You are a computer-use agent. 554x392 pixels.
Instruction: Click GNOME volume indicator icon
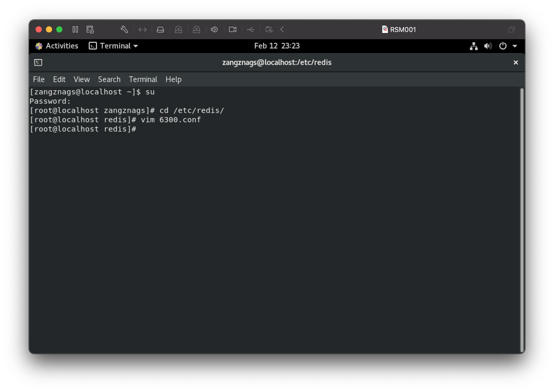[488, 46]
